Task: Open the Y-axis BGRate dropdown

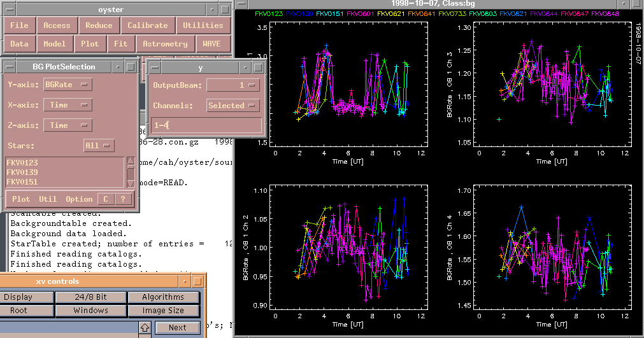Action: [x=68, y=85]
